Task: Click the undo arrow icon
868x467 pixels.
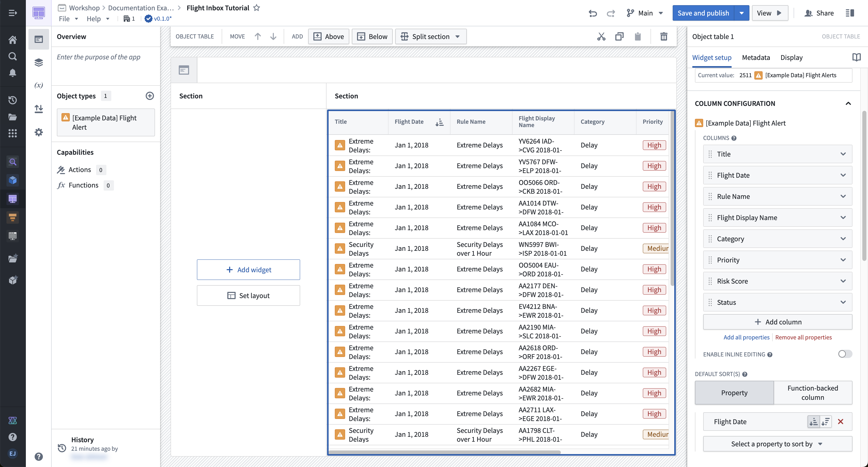Action: pos(593,13)
